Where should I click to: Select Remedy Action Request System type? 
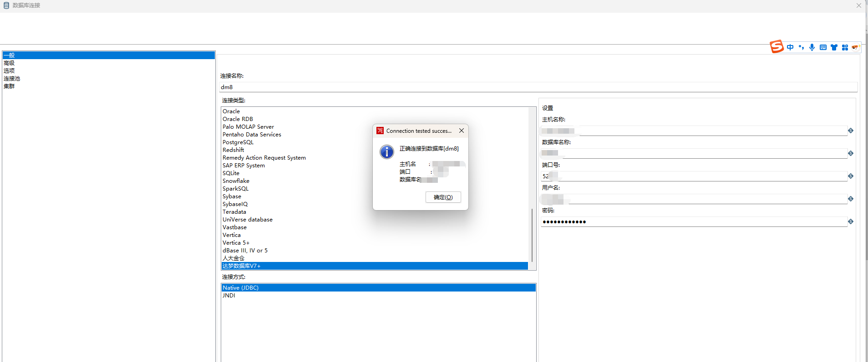(x=375, y=158)
